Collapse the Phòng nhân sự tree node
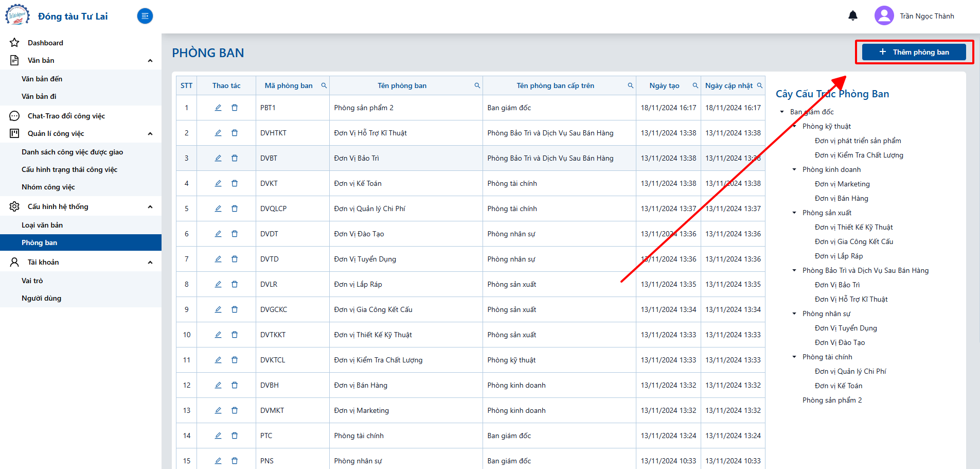Image resolution: width=980 pixels, height=469 pixels. [x=794, y=314]
